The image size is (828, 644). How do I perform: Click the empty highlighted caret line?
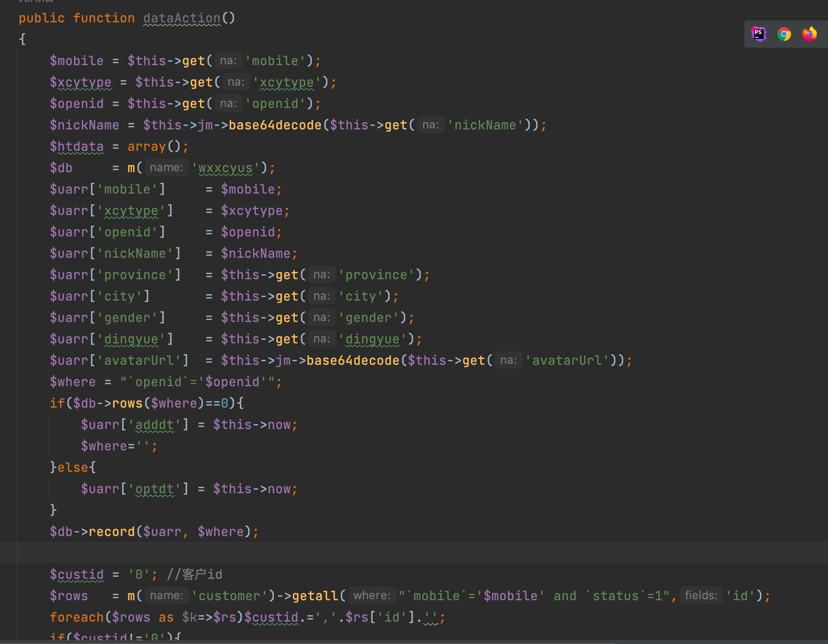click(414, 553)
